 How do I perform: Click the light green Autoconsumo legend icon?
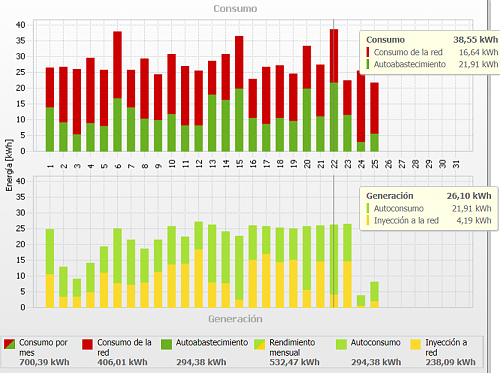coord(341,344)
